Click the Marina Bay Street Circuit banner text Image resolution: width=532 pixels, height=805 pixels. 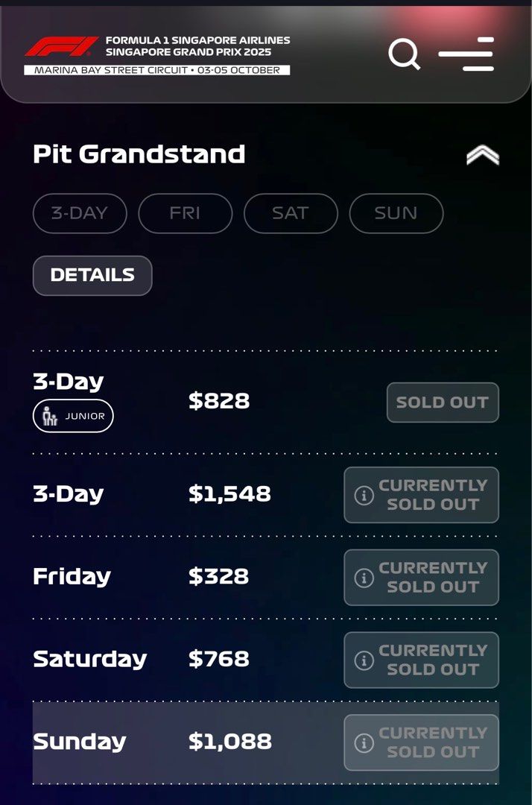(160, 71)
